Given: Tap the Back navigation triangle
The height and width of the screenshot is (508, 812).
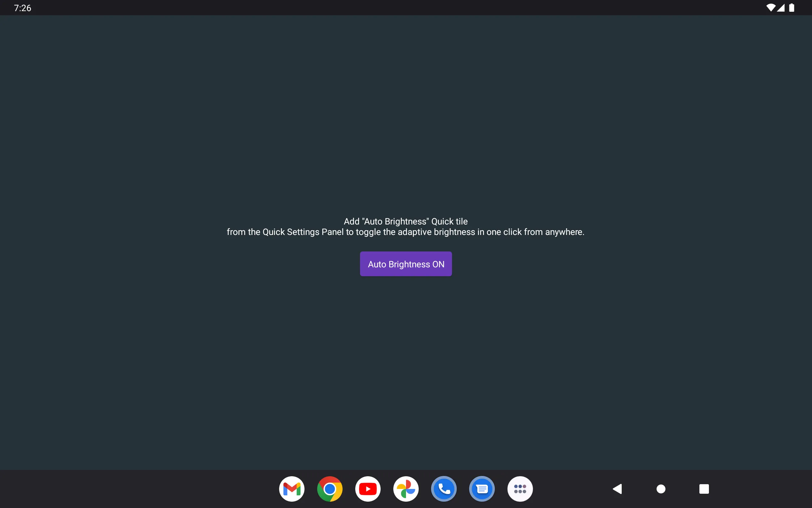Looking at the screenshot, I should point(617,489).
